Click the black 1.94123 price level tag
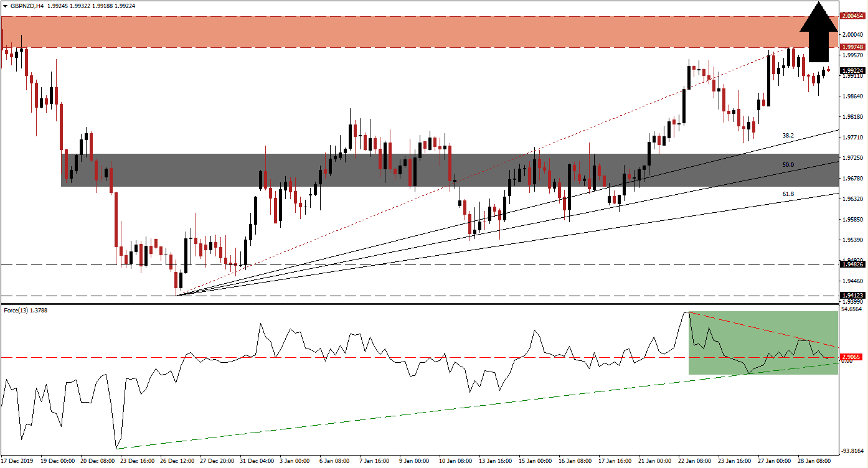 pos(852,296)
